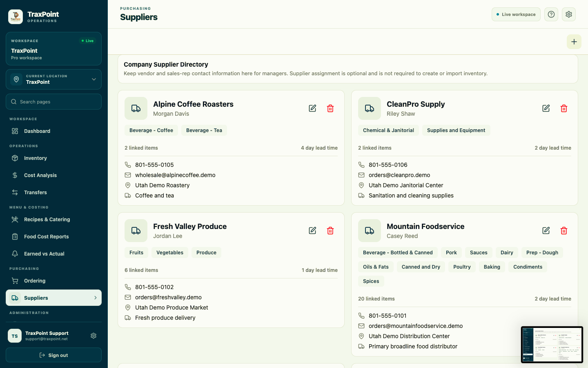
Task: Click the Chemical & Janitorial tag
Action: click(388, 130)
